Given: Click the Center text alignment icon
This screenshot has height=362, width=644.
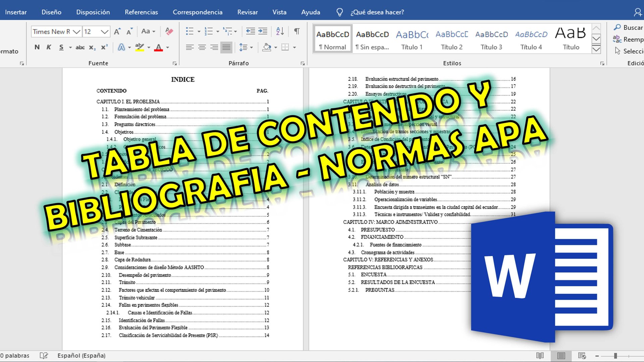Looking at the screenshot, I should pos(202,47).
